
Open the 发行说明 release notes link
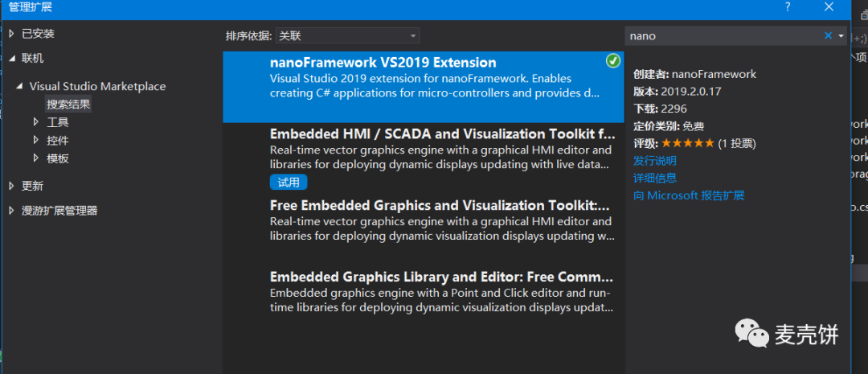pyautogui.click(x=655, y=161)
